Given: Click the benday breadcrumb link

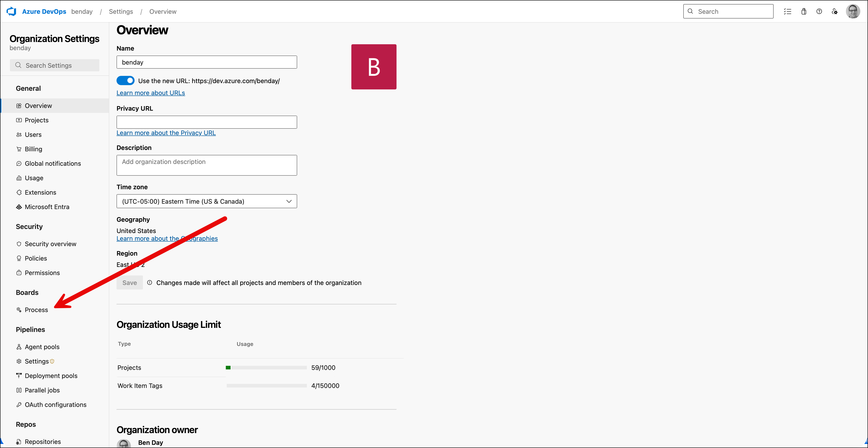Looking at the screenshot, I should [82, 11].
